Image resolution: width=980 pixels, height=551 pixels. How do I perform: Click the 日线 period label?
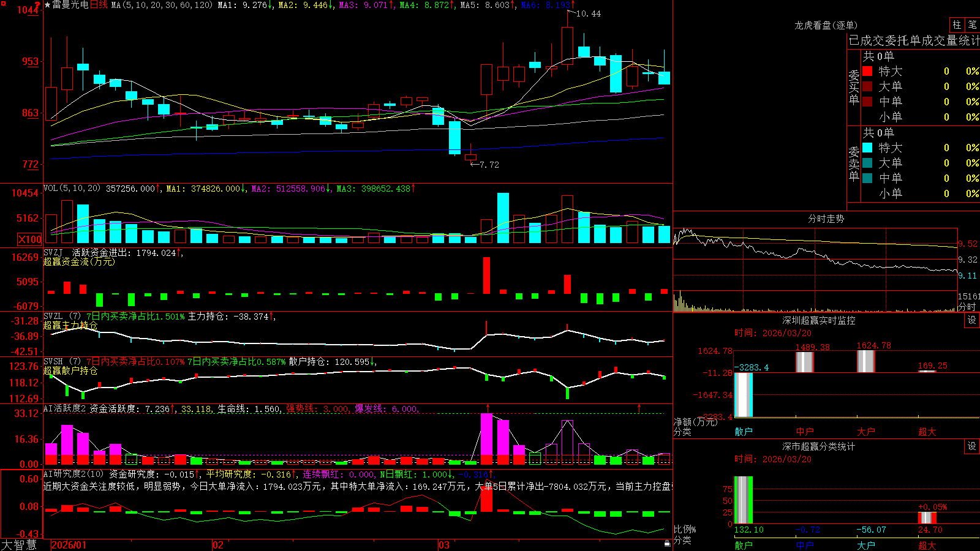point(99,5)
